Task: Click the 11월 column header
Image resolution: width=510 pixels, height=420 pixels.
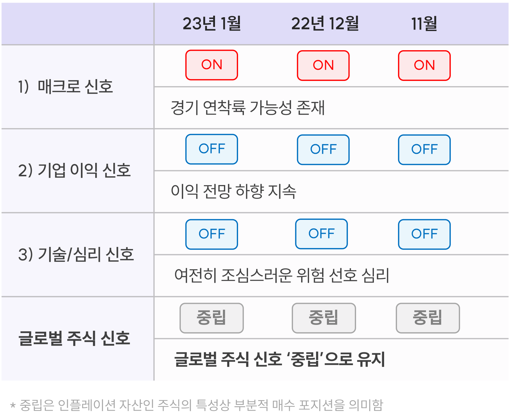Action: pyautogui.click(x=424, y=24)
